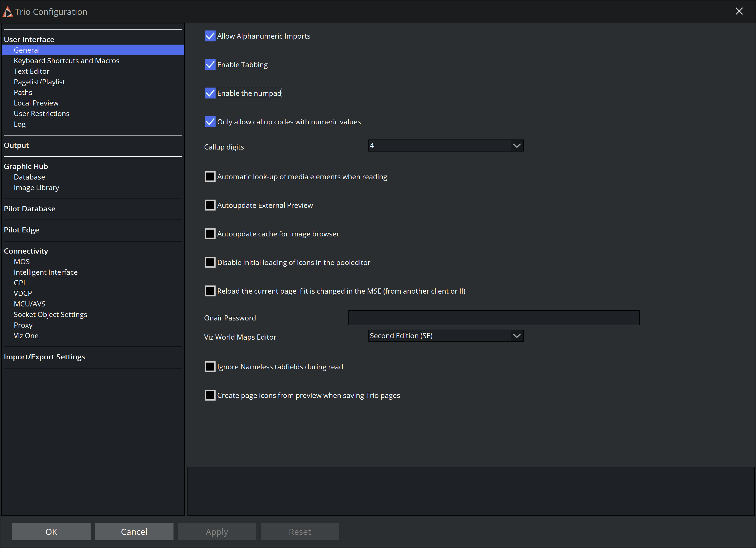
Task: Open User Restrictions settings
Action: (x=41, y=114)
